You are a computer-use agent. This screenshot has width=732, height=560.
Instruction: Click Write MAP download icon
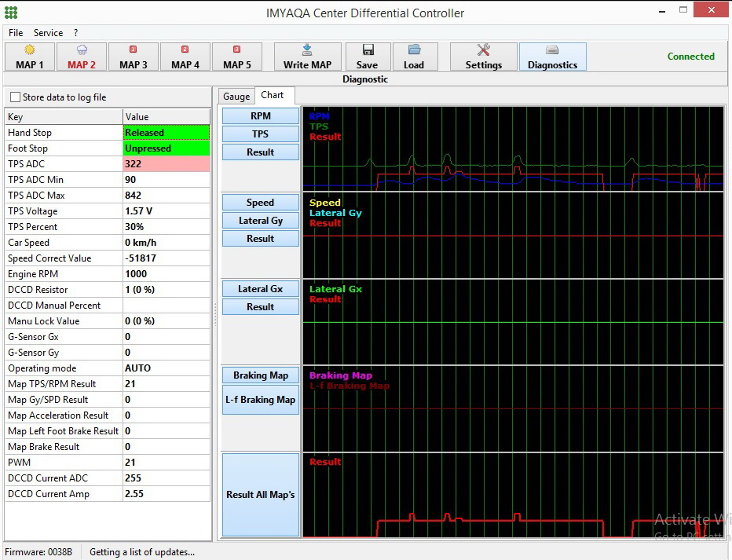click(307, 57)
